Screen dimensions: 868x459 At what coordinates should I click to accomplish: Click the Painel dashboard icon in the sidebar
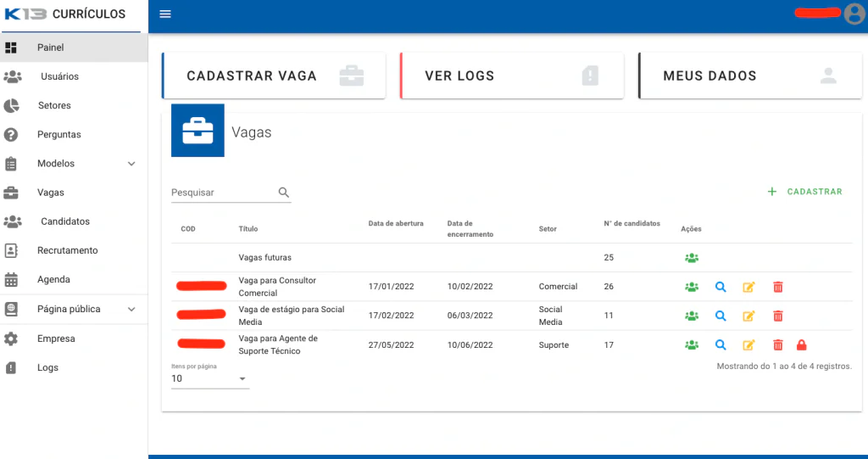point(11,48)
